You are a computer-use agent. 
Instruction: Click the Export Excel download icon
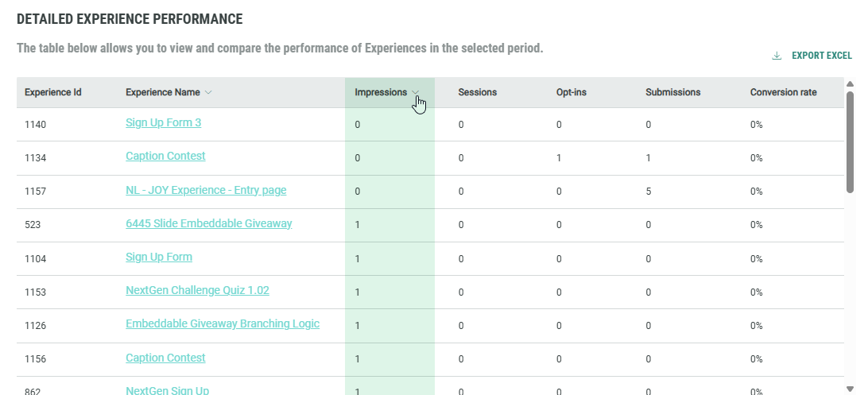click(x=777, y=56)
